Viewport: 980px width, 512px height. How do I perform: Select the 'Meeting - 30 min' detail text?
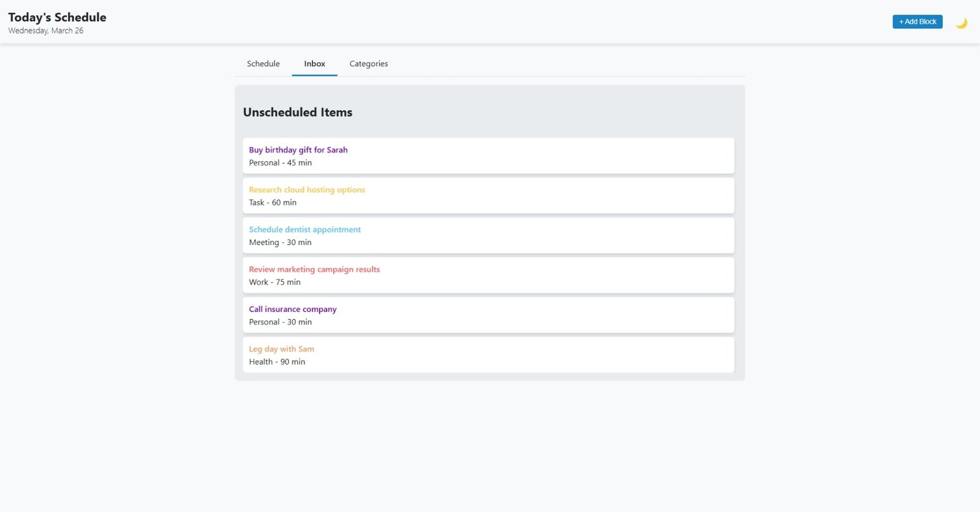280,243
